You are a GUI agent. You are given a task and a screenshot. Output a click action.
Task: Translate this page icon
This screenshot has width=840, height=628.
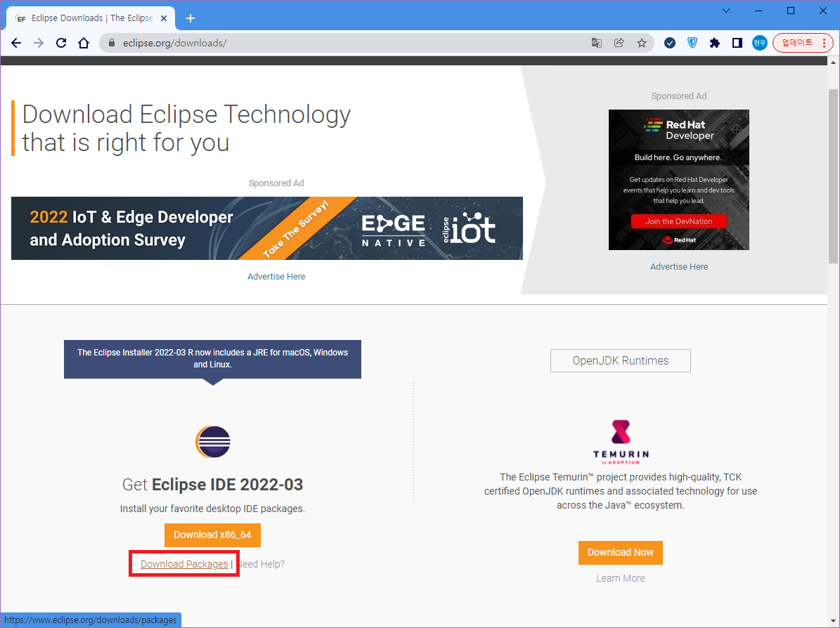tap(596, 43)
